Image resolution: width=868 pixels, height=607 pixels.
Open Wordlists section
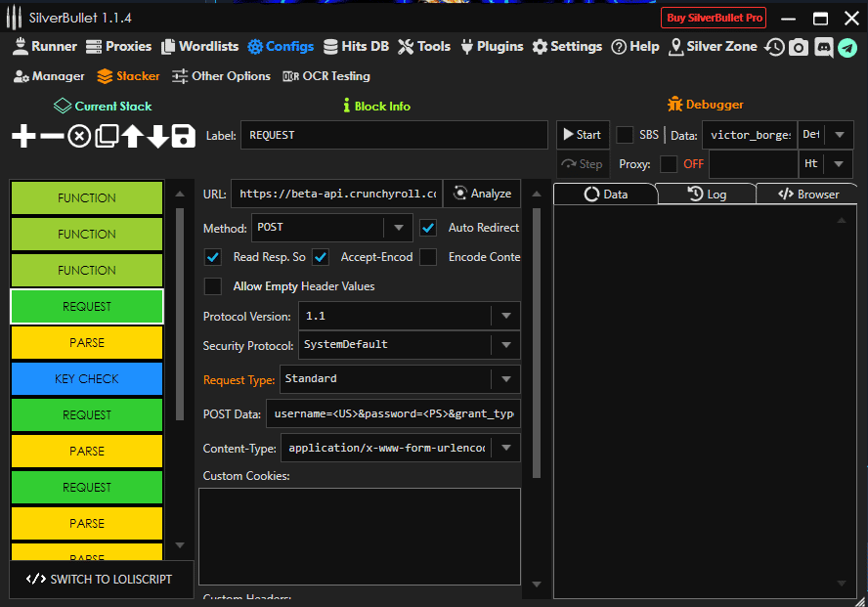(199, 47)
